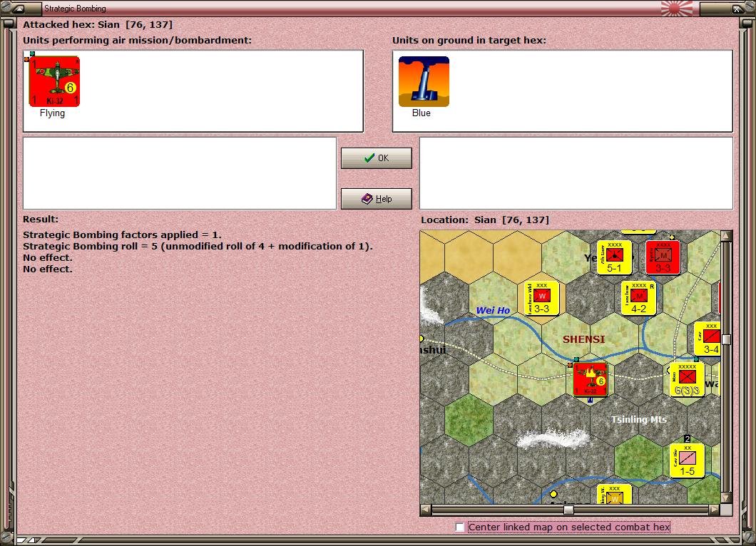756x546 pixels.
Task: Click the vertical map scrollbar thumb
Action: (726, 339)
